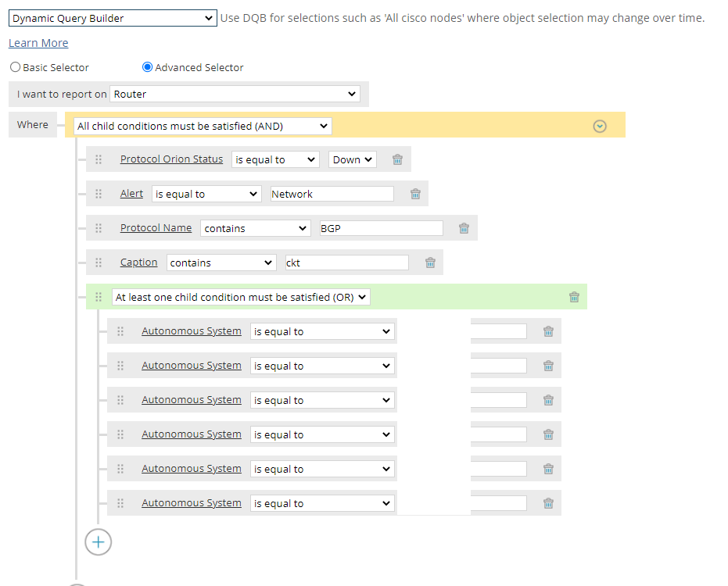
Task: Open the OR child condition dropdown
Action: [x=241, y=297]
